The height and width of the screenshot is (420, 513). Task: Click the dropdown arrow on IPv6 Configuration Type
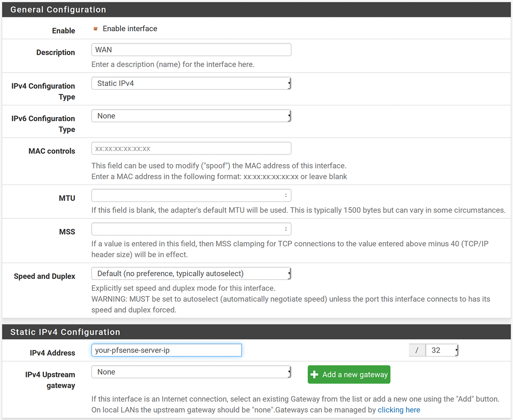coord(288,115)
